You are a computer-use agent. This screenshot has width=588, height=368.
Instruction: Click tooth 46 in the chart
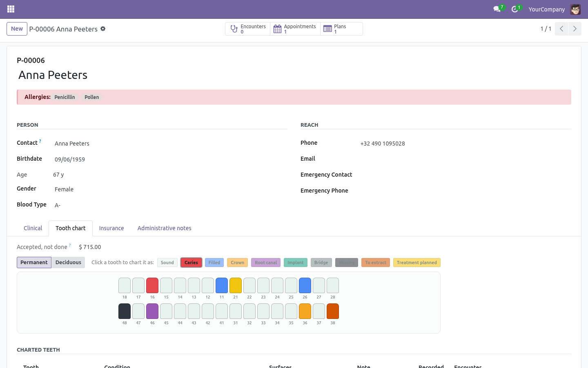(x=152, y=311)
